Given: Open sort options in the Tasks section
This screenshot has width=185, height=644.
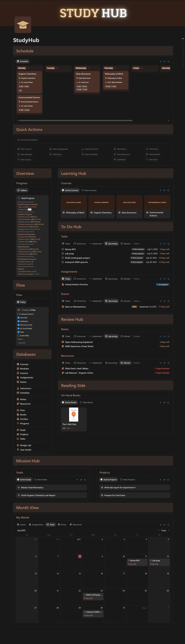Looking at the screenshot, I should [x=164, y=244].
